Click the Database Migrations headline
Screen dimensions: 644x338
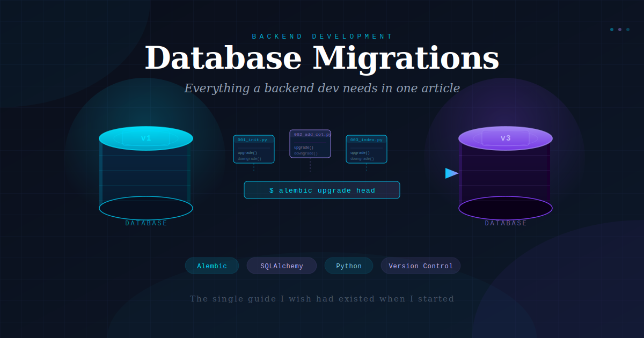click(x=322, y=57)
